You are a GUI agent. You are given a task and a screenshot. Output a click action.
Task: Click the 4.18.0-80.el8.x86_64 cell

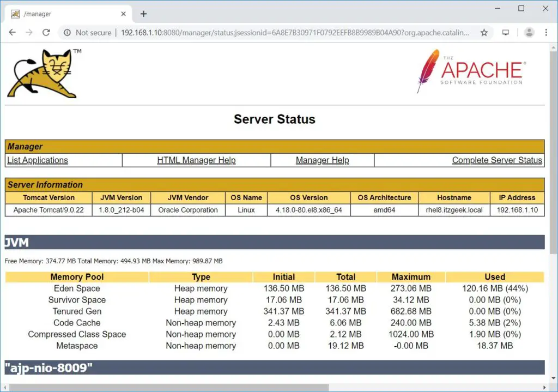pos(309,210)
